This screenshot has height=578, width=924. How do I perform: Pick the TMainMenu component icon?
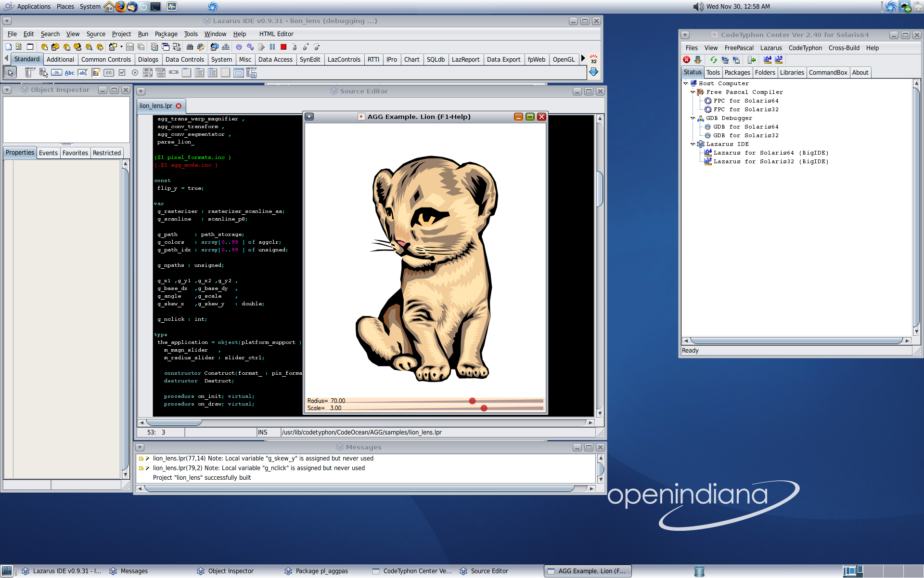coord(29,73)
